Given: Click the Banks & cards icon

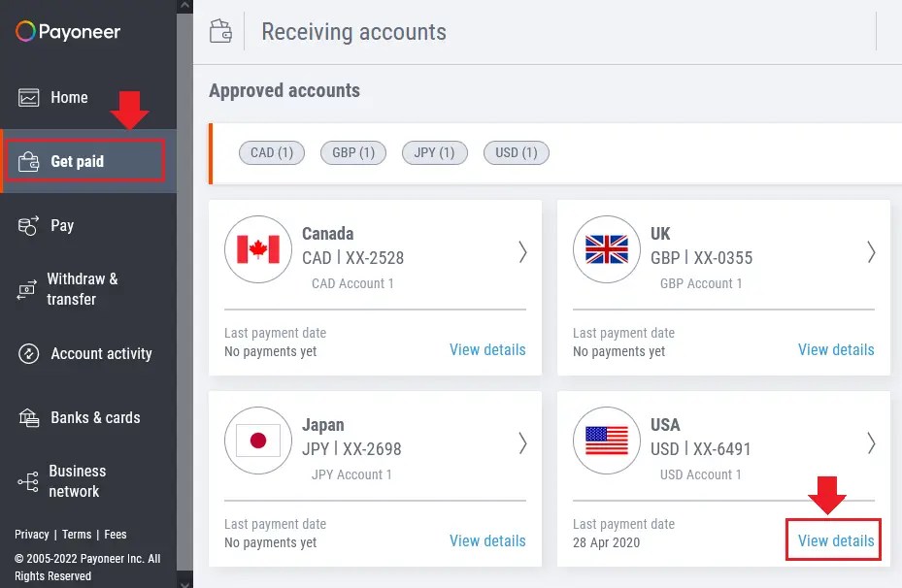Looking at the screenshot, I should [28, 417].
